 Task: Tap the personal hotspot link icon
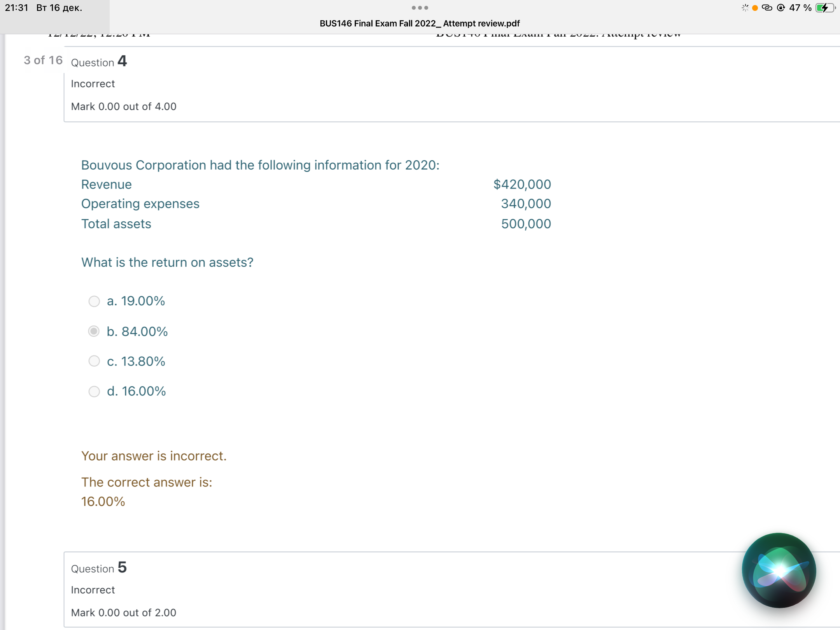coord(767,8)
